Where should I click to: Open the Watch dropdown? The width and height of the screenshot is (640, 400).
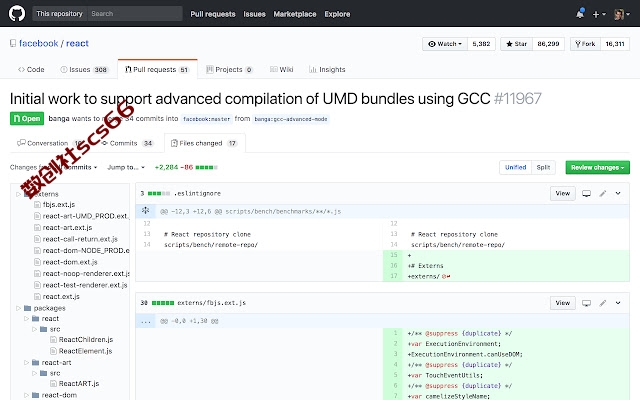coord(444,44)
